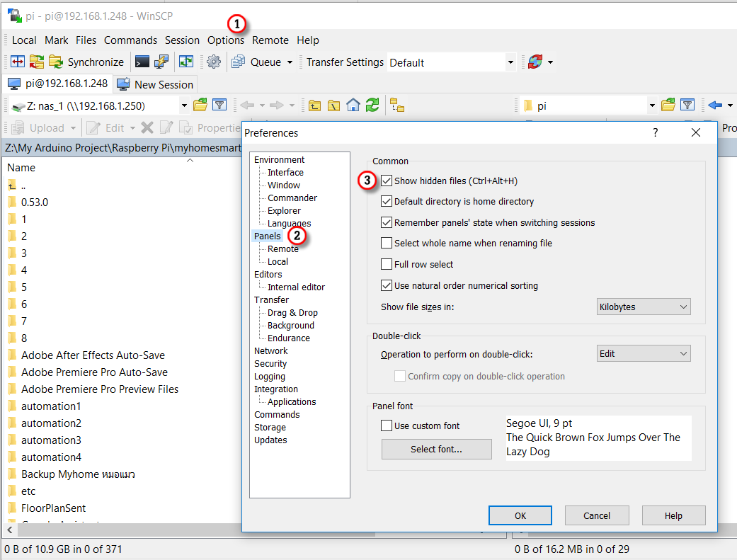Open local directory folder icon next to Z: drive
737x560 pixels.
coord(200,105)
